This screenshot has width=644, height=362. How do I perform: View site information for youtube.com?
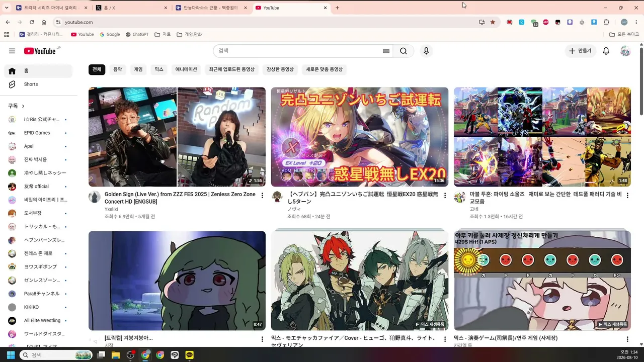(58, 22)
